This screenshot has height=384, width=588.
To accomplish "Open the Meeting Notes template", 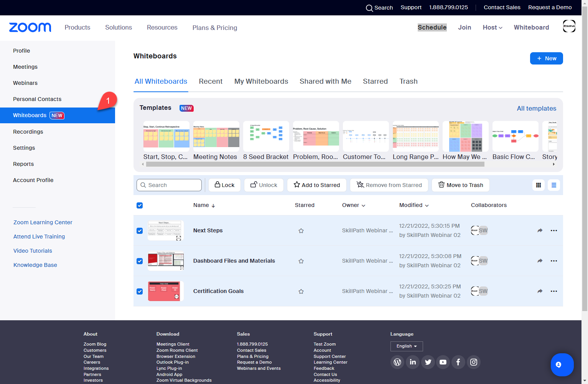I will pyautogui.click(x=216, y=141).
